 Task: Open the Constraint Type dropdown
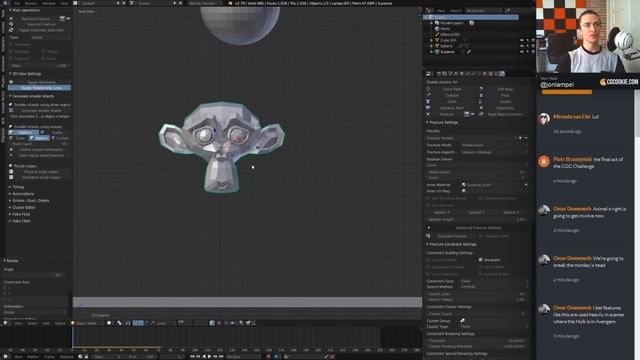(x=494, y=281)
